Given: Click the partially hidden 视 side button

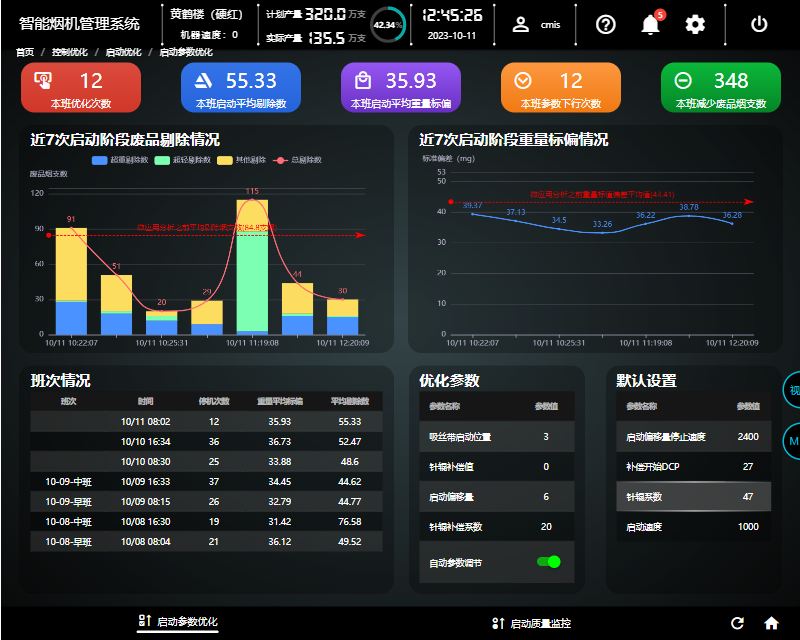Looking at the screenshot, I should [x=791, y=390].
